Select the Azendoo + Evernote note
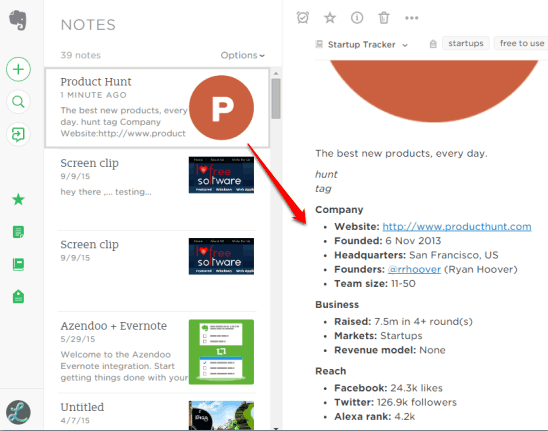The image size is (548, 431). tap(157, 352)
